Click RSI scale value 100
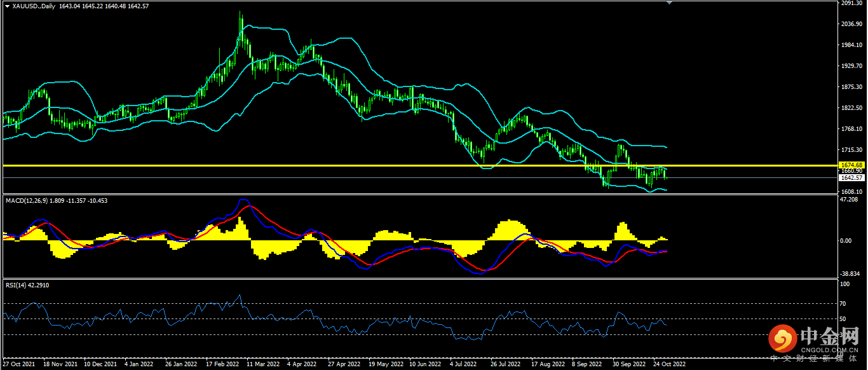 844,285
